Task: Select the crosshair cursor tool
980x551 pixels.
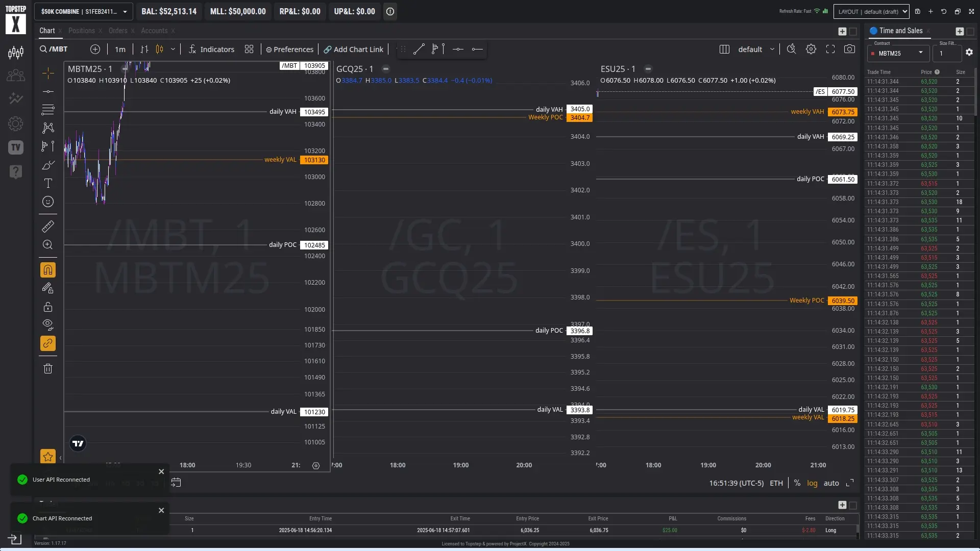Action: (x=48, y=73)
